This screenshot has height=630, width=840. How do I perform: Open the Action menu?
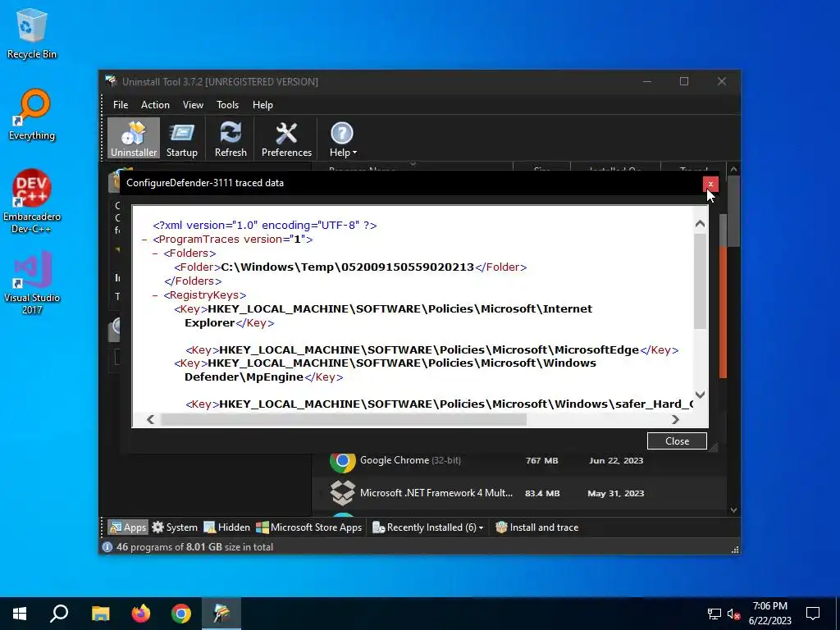click(155, 105)
